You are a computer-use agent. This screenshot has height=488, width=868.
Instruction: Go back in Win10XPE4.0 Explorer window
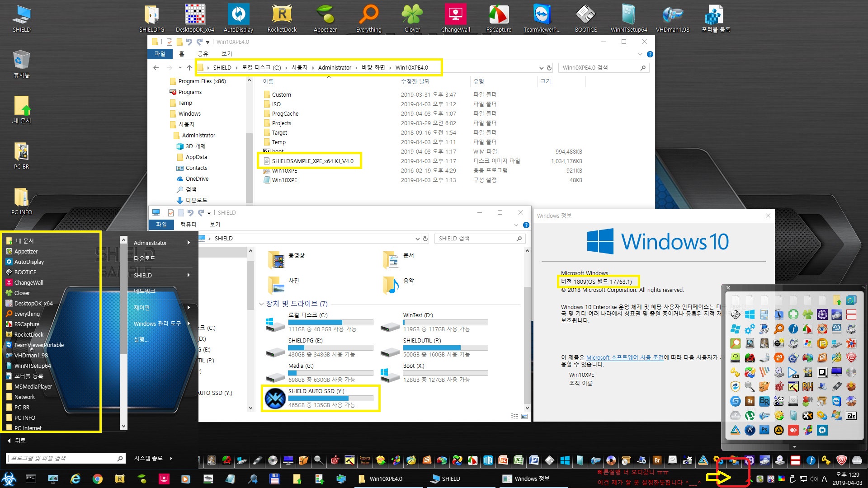tap(156, 68)
